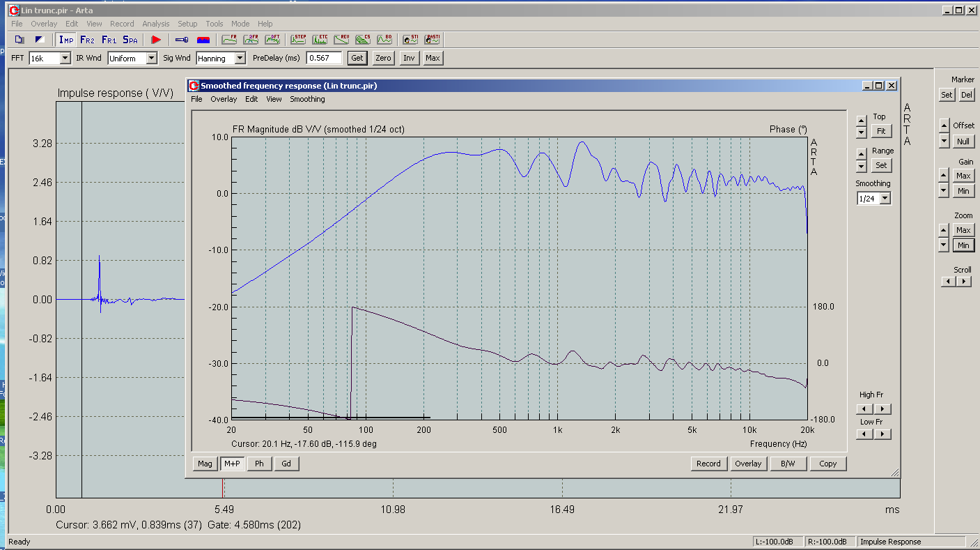Shift High Fr limit right
The width and height of the screenshot is (980, 550).
coord(882,409)
